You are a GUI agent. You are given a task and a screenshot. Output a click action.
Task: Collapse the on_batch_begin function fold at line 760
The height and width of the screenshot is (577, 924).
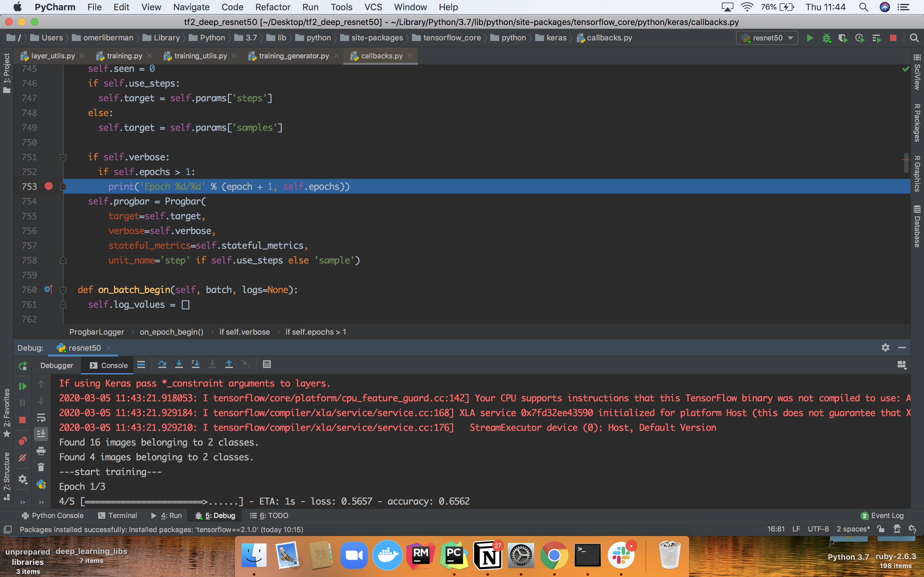(x=64, y=290)
